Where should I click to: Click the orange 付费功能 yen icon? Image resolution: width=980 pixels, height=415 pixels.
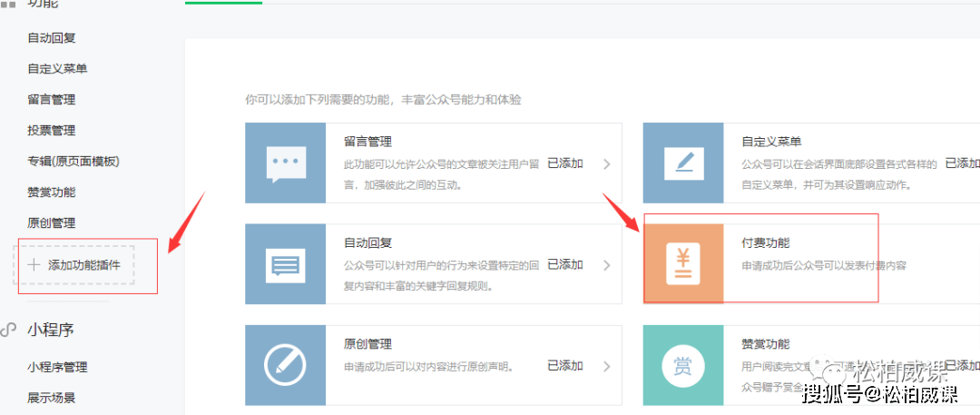683,264
